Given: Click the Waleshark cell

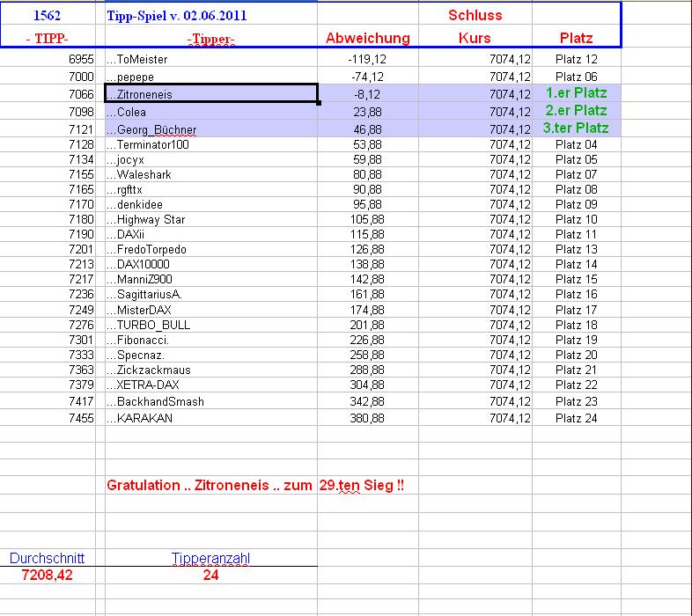Looking at the screenshot, I should (x=211, y=175).
